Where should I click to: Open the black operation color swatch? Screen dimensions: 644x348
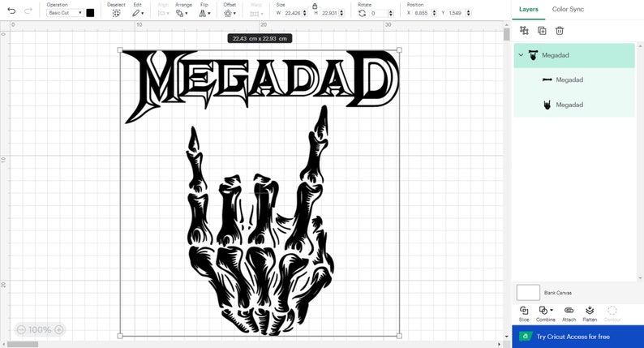coord(90,13)
